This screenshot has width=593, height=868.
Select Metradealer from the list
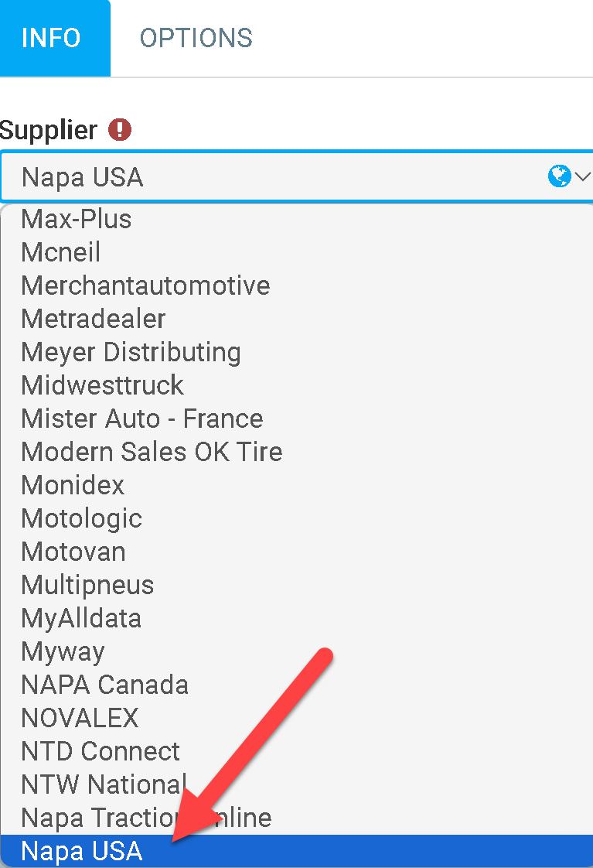(94, 319)
